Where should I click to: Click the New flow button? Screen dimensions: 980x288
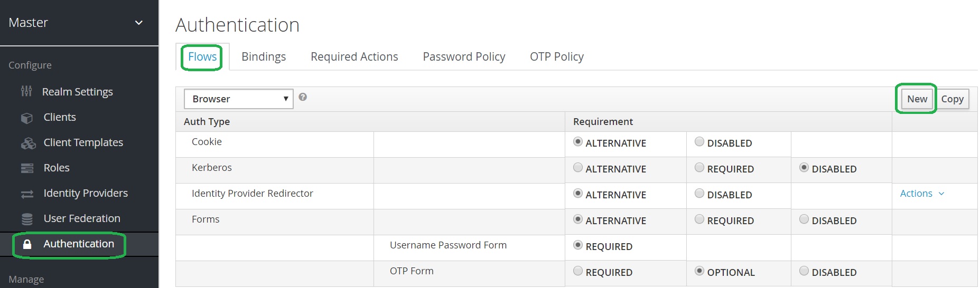coord(917,99)
